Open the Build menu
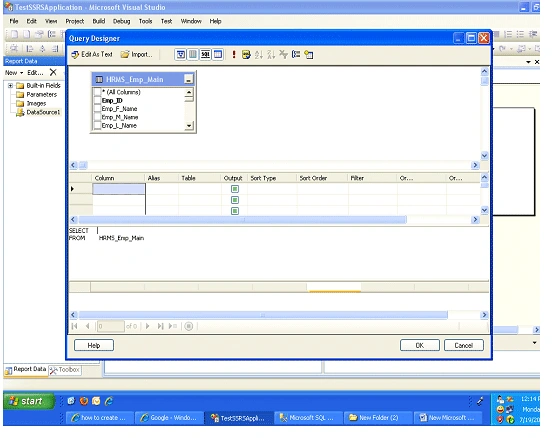 coord(99,21)
